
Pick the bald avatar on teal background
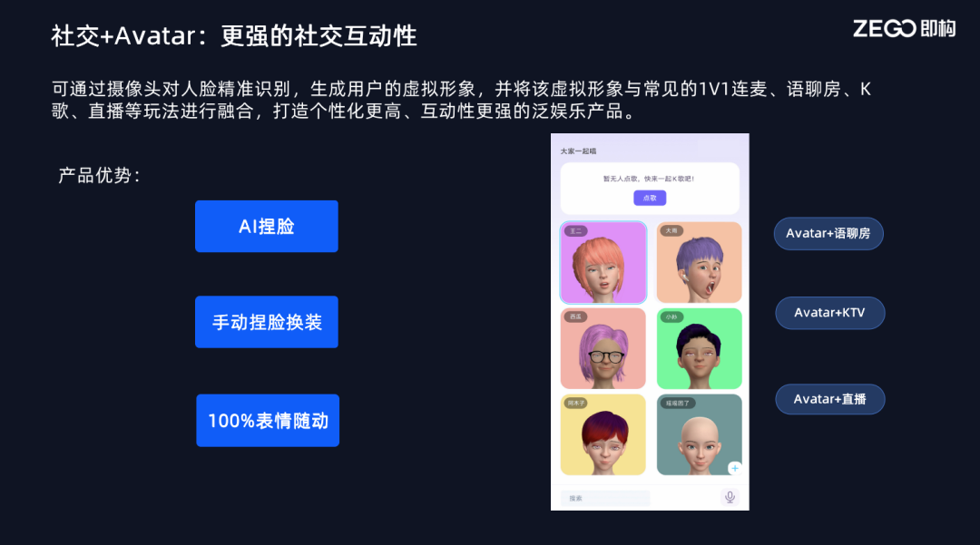pyautogui.click(x=700, y=434)
